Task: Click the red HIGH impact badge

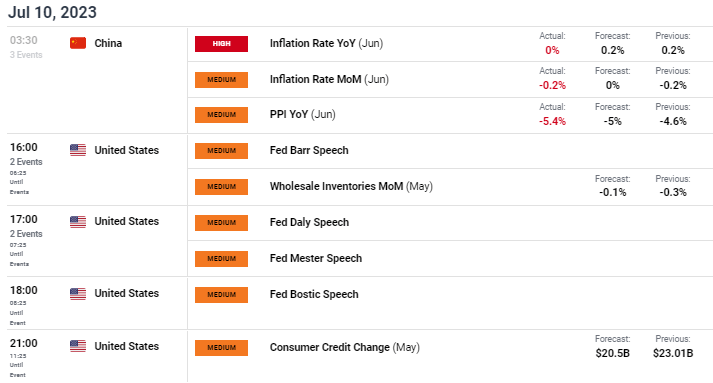Action: [221, 44]
